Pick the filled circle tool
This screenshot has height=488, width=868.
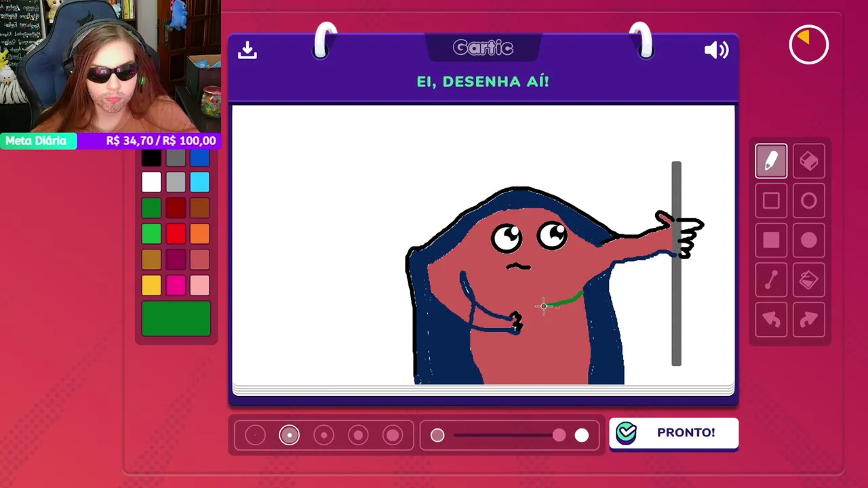809,240
